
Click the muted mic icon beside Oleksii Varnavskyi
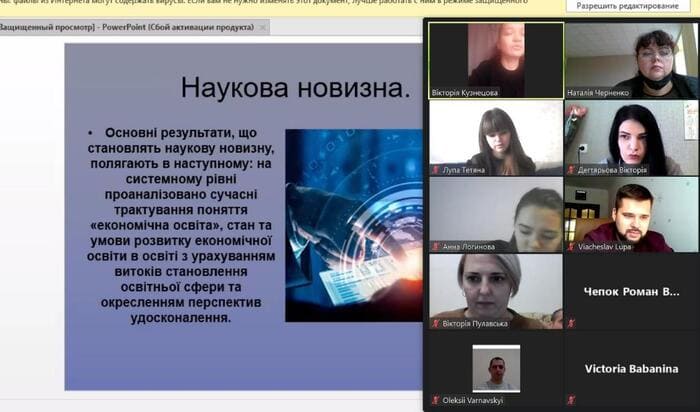tap(436, 400)
